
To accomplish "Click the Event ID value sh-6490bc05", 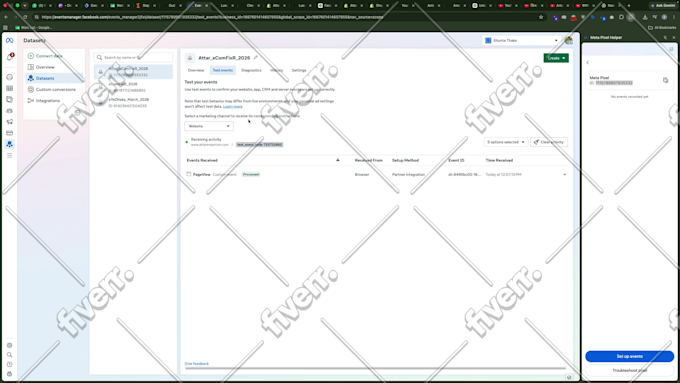I will [464, 174].
